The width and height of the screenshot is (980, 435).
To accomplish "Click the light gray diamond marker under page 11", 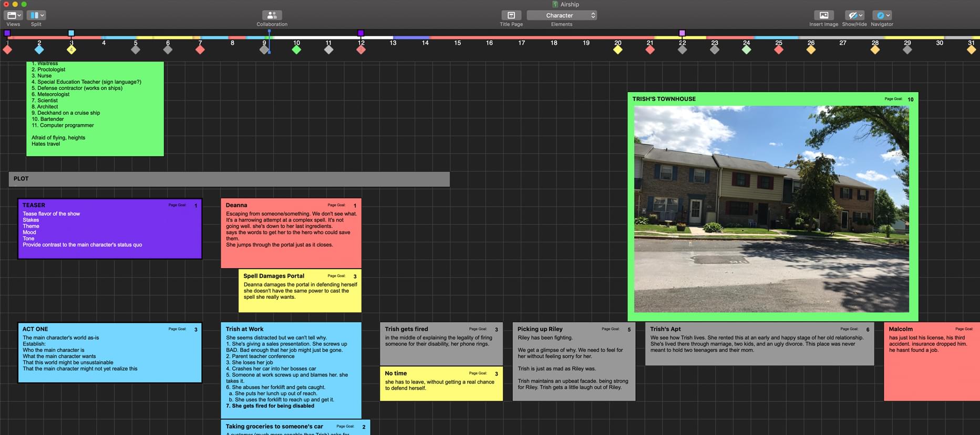I will click(x=328, y=50).
